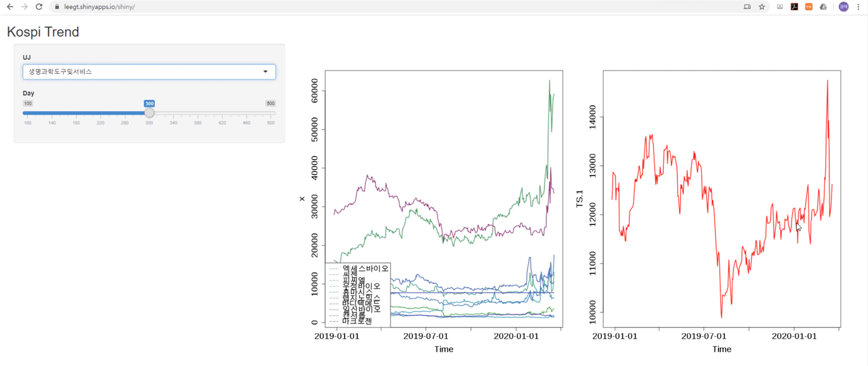Open the Chrome profile avatar

[843, 7]
